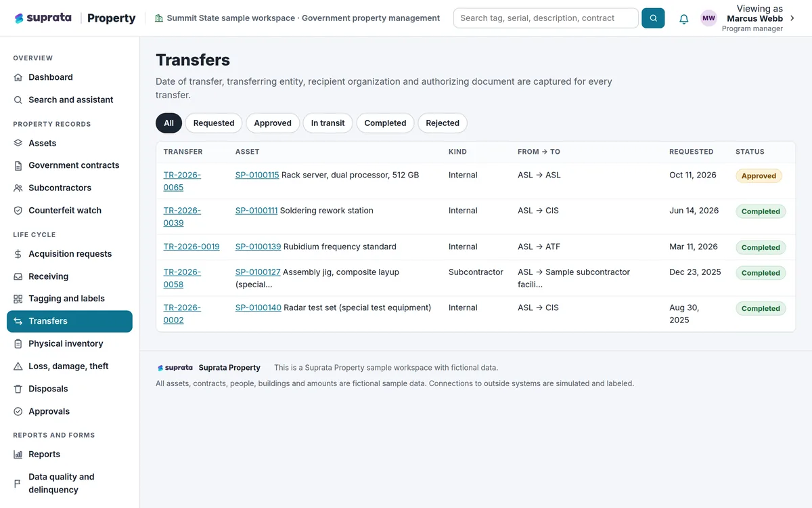Open asset SP-0100115 link
Image resolution: width=812 pixels, height=508 pixels.
(257, 175)
